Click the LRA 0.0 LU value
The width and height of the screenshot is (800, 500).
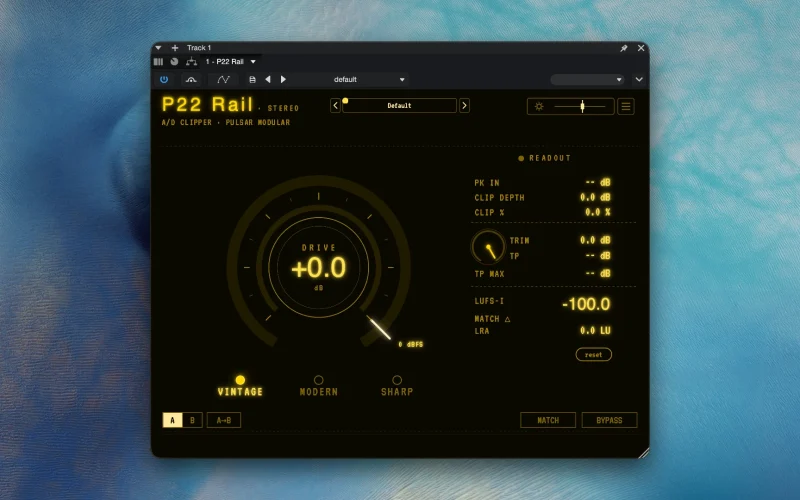pos(595,331)
